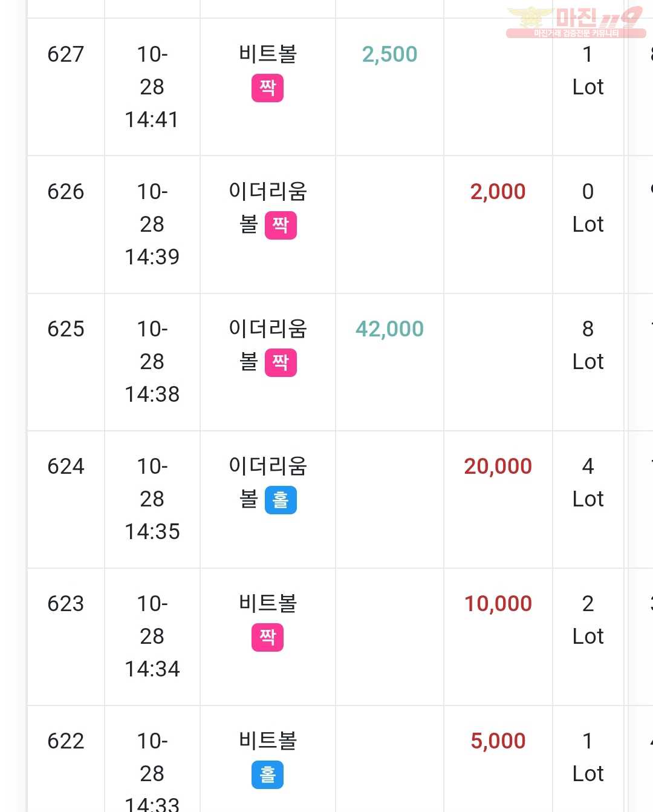
Task: Click the 4 Lot cell in row 624
Action: coord(588,483)
